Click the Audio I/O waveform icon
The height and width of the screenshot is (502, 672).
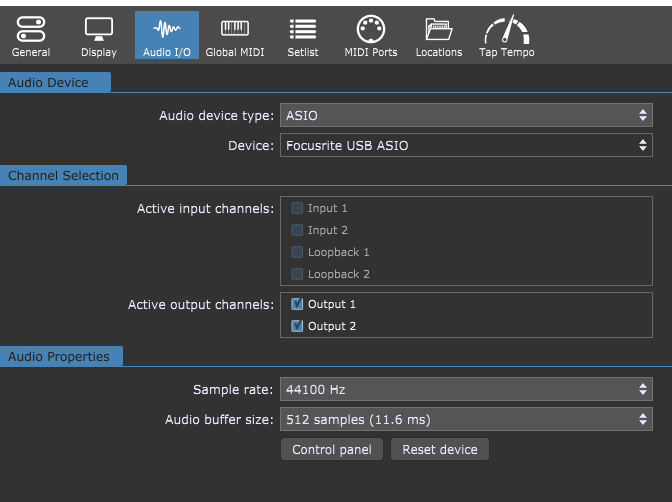[166, 30]
